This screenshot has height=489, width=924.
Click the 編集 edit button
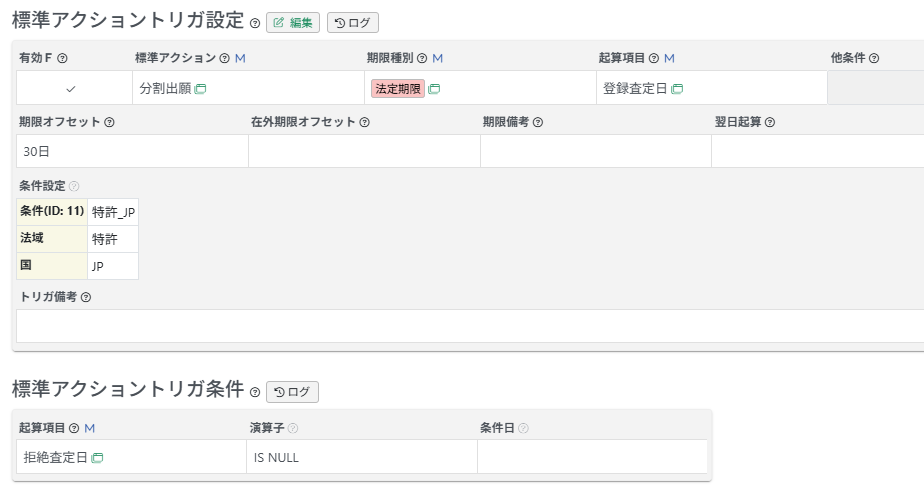coord(293,23)
